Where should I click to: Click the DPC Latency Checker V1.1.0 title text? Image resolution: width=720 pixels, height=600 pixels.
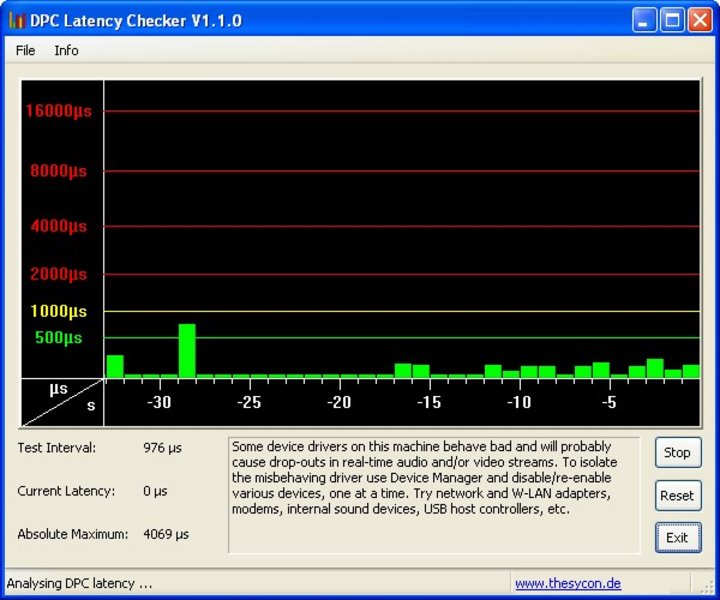[136, 21]
